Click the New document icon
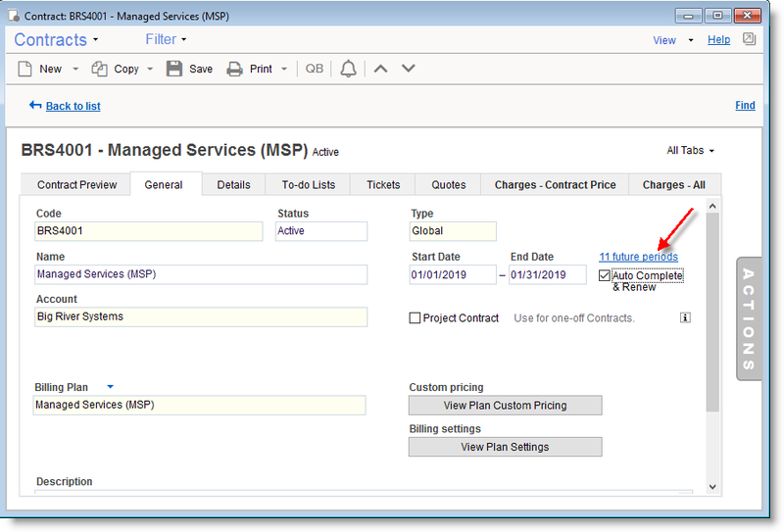This screenshot has height=532, width=784. pos(25,69)
